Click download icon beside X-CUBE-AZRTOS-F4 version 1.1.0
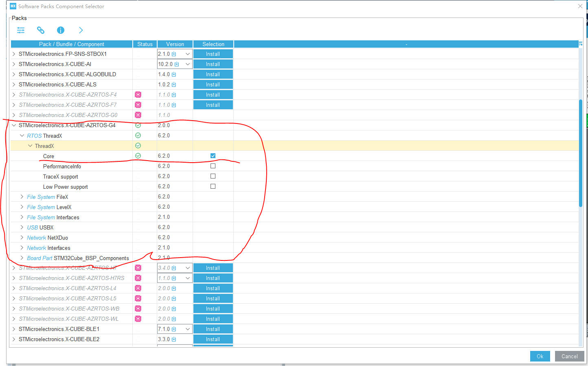The width and height of the screenshot is (588, 366). pos(174,95)
